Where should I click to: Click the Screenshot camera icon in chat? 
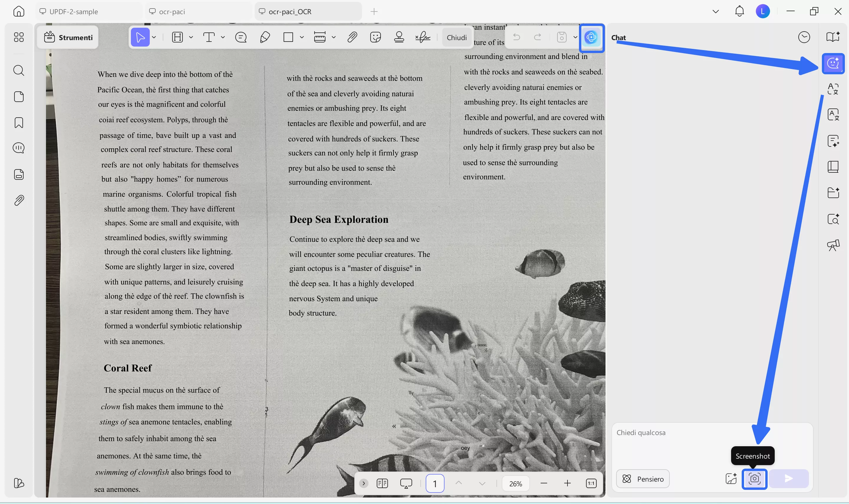coord(754,479)
